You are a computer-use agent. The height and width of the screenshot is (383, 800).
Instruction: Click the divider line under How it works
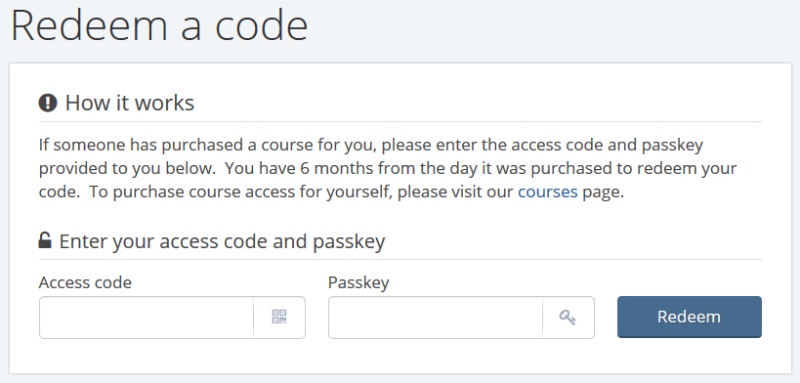tap(400, 122)
